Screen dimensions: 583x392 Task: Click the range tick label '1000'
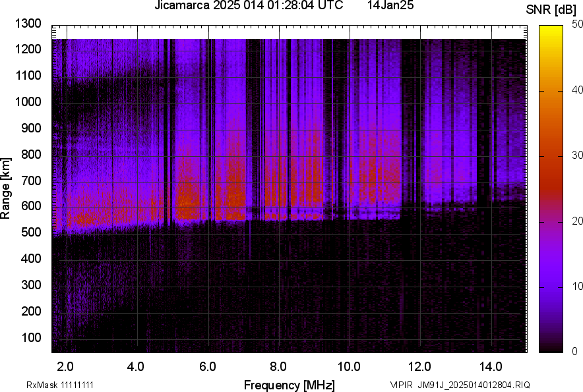point(28,101)
